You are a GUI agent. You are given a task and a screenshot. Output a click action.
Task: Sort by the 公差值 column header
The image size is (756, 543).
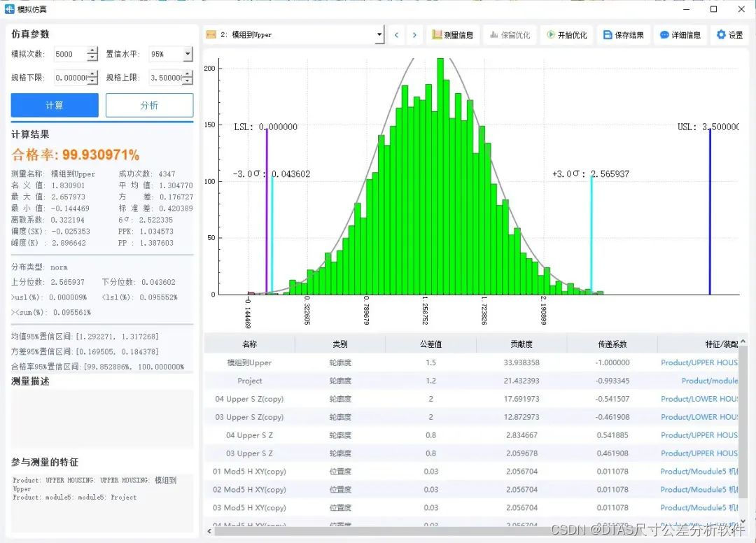click(430, 344)
